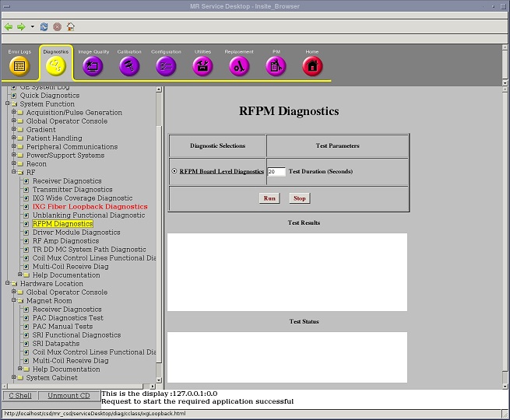Open the PM icon
The image size is (510, 420).
pyautogui.click(x=276, y=66)
